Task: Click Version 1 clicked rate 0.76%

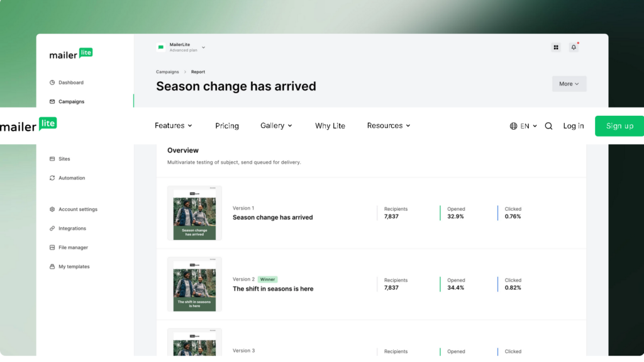Action: (x=513, y=217)
